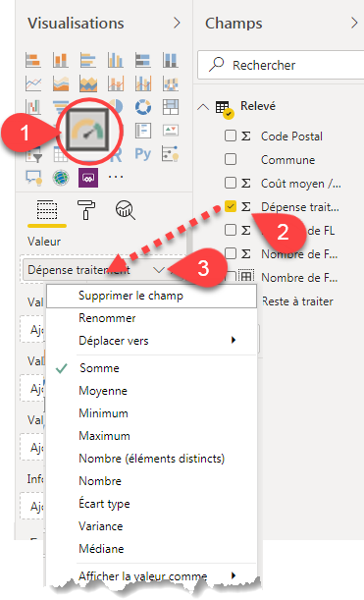The height and width of the screenshot is (600, 364).
Task: Check the Code Postal field
Action: coord(231,136)
